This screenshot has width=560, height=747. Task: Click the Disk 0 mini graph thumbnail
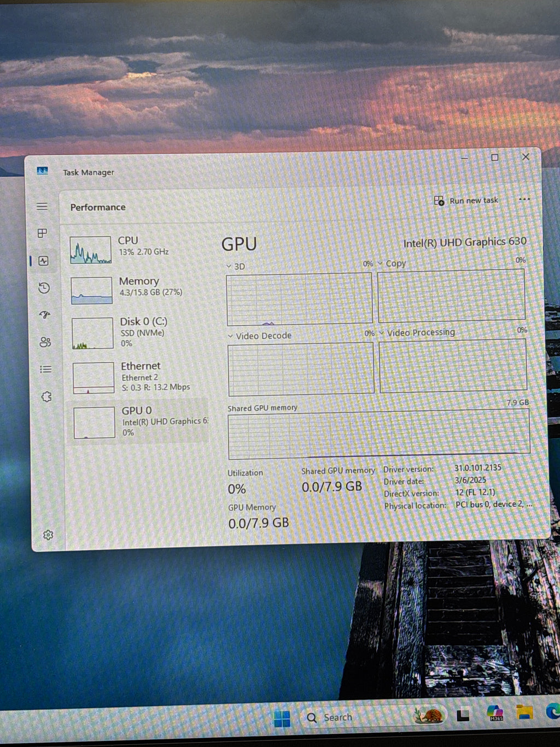point(93,333)
